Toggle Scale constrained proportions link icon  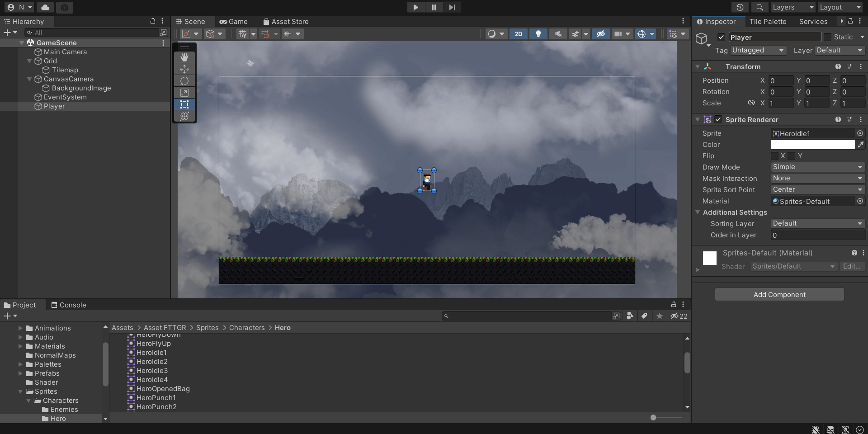[751, 103]
